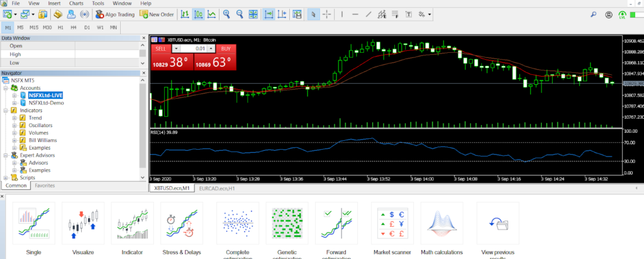The height and width of the screenshot is (259, 644).
Task: Open dropdown arrow beside new chart icon
Action: pos(15,14)
